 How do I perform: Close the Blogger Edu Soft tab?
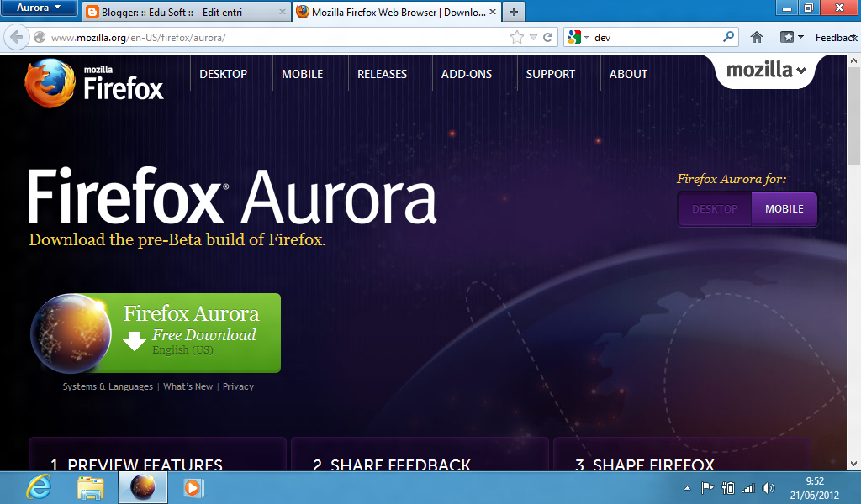[282, 12]
